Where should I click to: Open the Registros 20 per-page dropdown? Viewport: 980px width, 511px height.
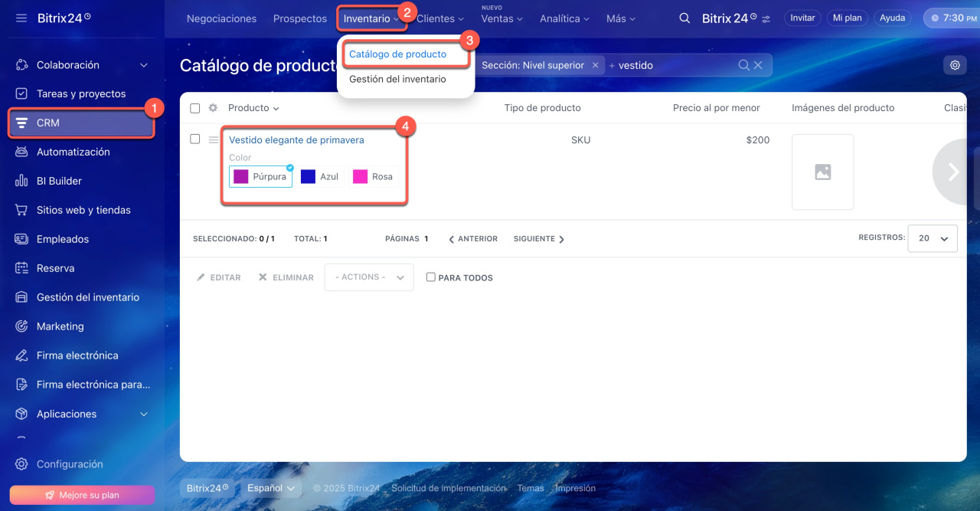click(932, 238)
